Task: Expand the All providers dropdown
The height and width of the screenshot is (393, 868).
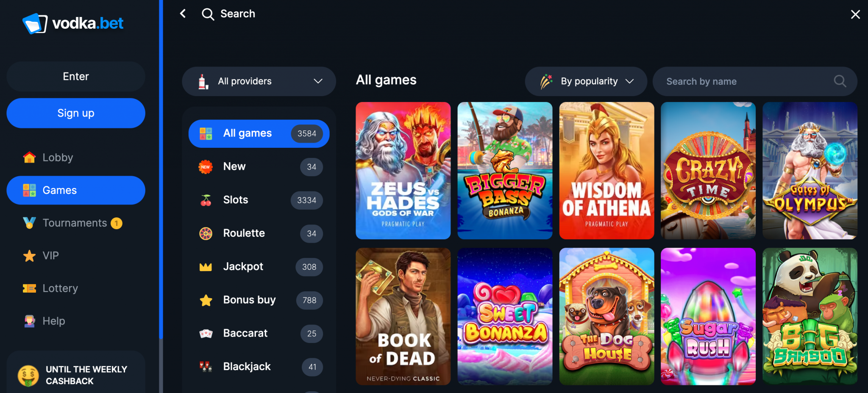Action: tap(259, 81)
